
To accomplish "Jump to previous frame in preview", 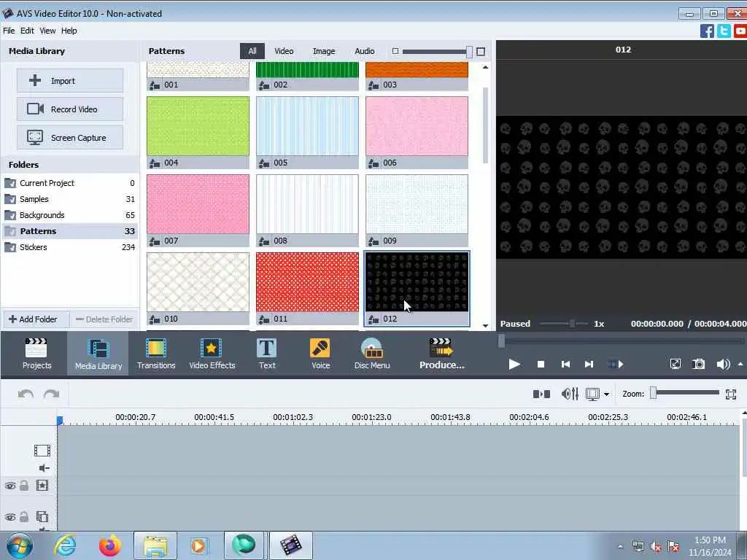I will point(565,365).
